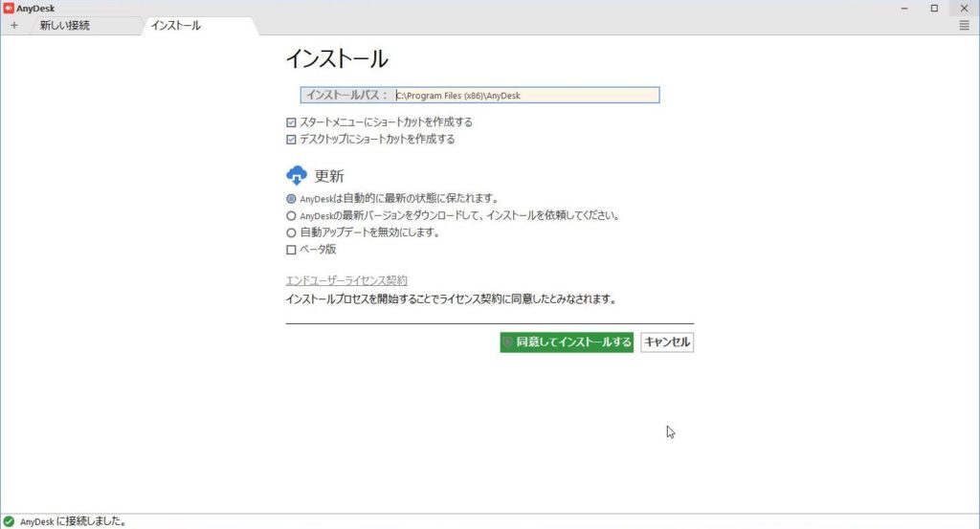This screenshot has width=980, height=529.
Task: Click the green connected status icon
Action: [x=9, y=521]
